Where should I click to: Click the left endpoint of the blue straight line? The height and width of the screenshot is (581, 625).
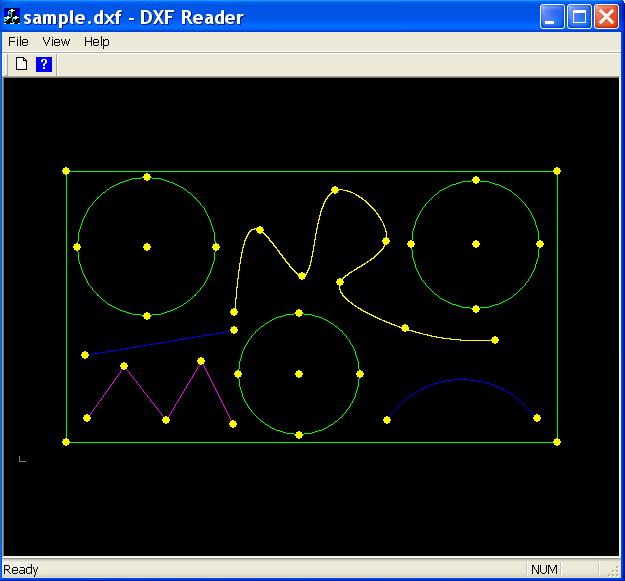click(85, 355)
